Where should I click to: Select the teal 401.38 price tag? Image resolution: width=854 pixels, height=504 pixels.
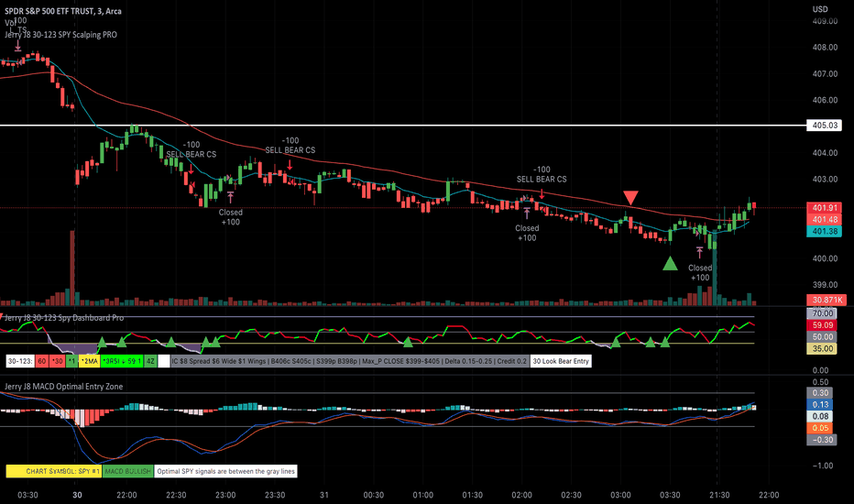(x=824, y=231)
